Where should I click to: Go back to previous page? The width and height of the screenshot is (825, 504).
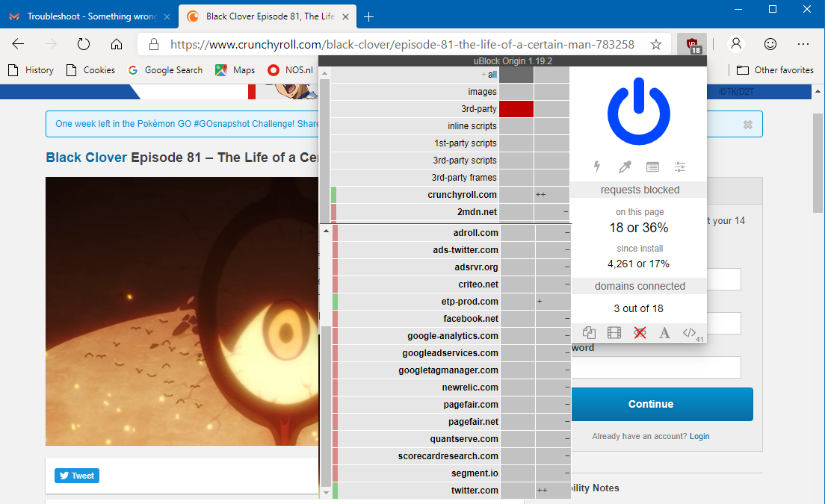(19, 44)
